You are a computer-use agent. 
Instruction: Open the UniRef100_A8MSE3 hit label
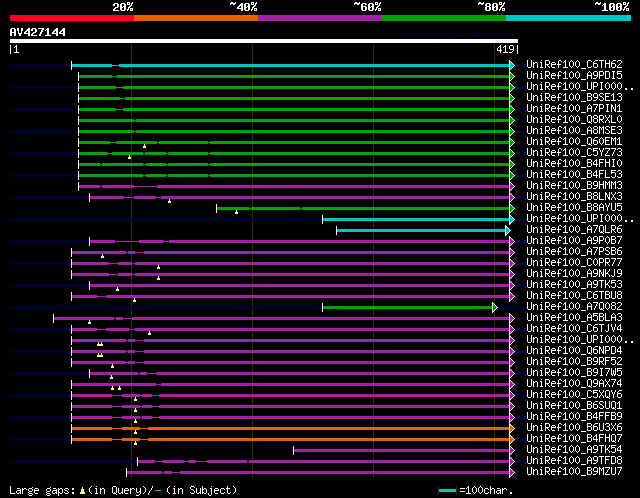574,130
